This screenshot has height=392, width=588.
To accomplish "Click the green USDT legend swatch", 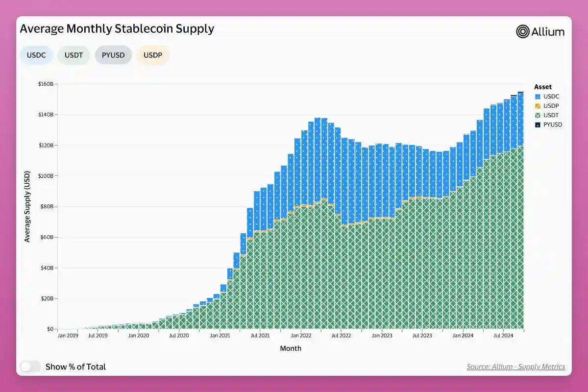I will 538,115.
